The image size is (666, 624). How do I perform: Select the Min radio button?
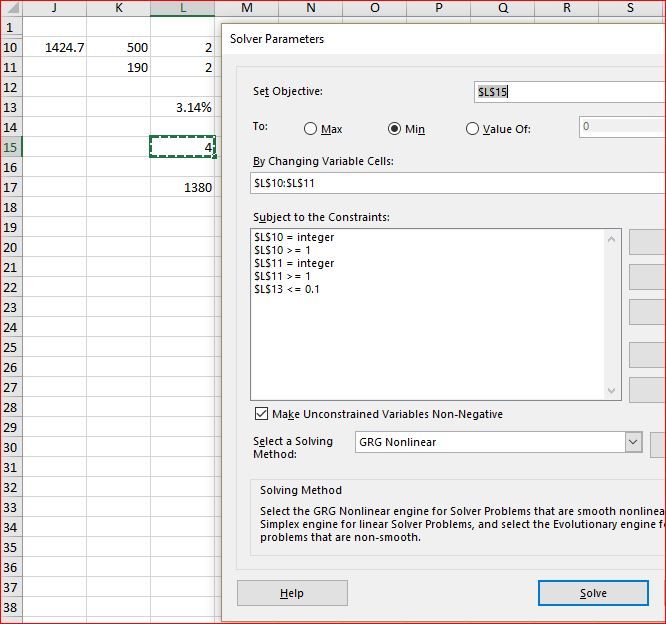pos(394,129)
